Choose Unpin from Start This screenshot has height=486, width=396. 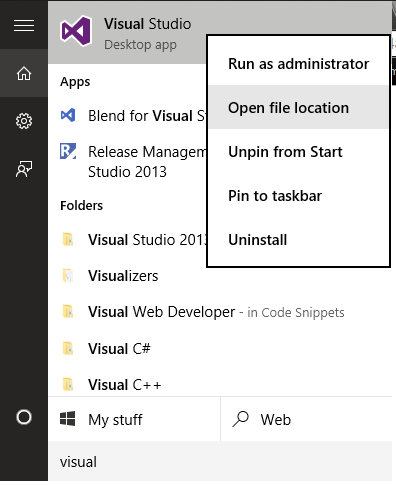298,152
